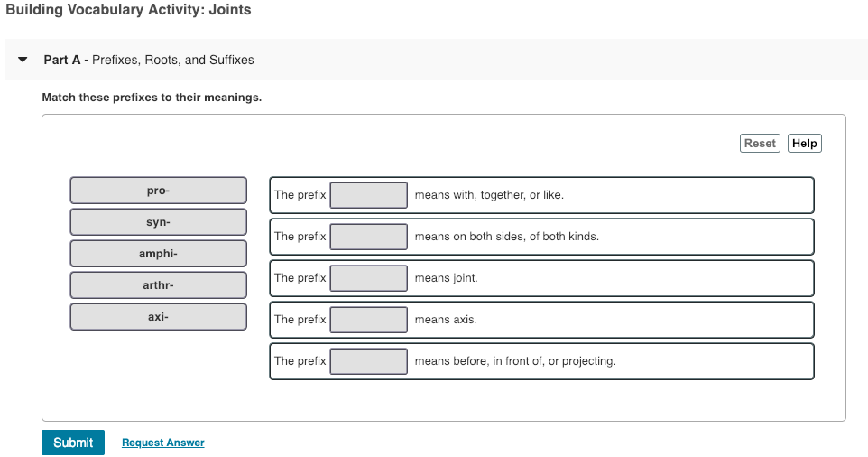The width and height of the screenshot is (868, 457).
Task: Click blank for 'before, in front of' meaning
Action: tap(368, 361)
